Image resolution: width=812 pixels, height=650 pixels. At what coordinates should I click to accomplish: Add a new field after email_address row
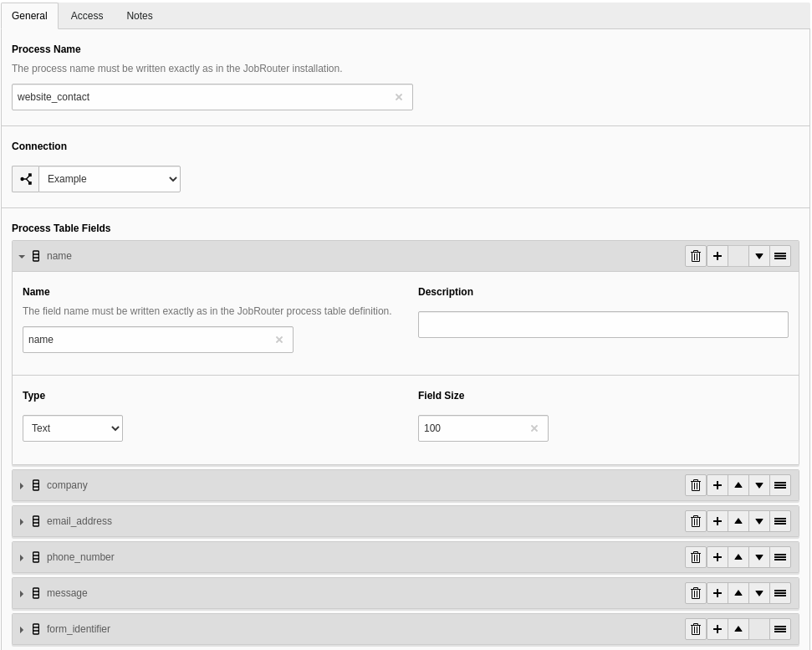[x=718, y=521]
